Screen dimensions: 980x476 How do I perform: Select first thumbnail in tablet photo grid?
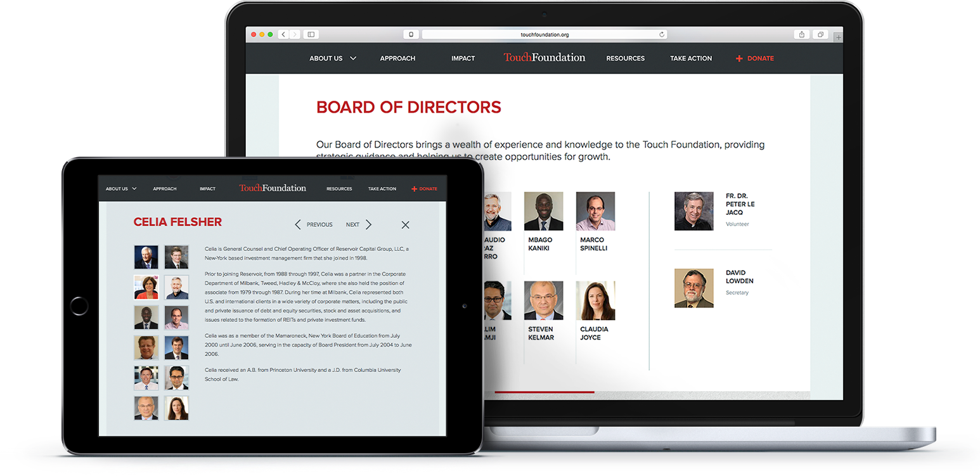[146, 257]
